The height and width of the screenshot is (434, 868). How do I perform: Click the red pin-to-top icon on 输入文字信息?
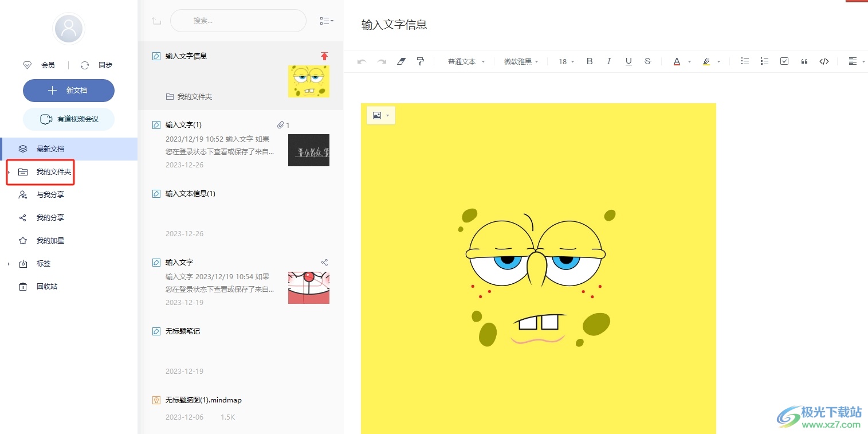(x=324, y=56)
